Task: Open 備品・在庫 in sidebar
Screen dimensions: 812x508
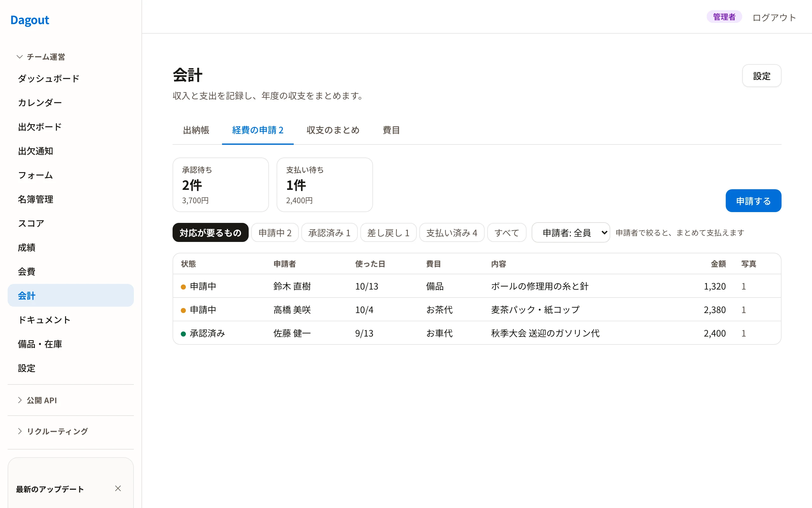Action: coord(70,344)
